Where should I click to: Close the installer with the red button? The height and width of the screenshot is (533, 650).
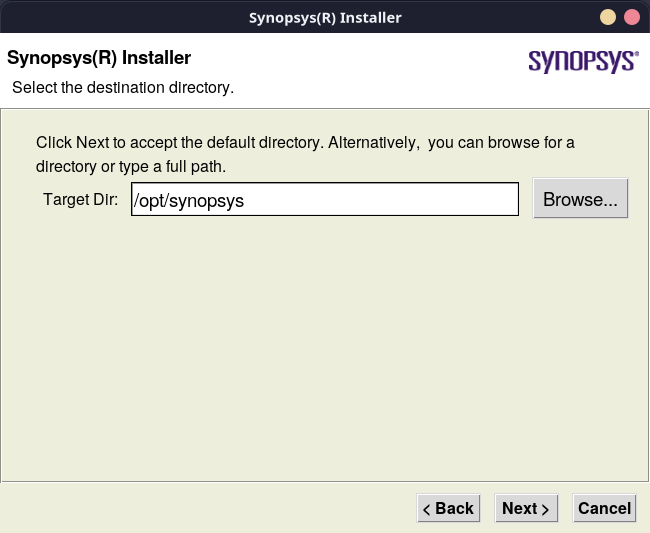click(x=631, y=17)
